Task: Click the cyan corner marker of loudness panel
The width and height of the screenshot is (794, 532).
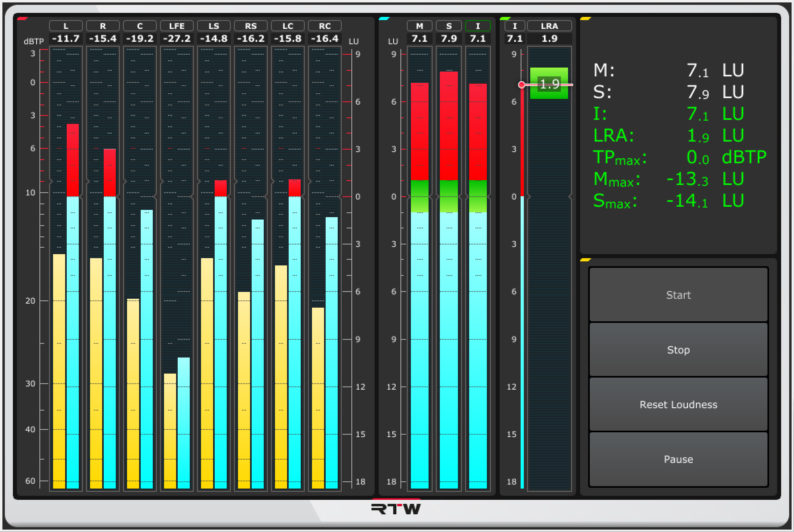Action: point(384,18)
